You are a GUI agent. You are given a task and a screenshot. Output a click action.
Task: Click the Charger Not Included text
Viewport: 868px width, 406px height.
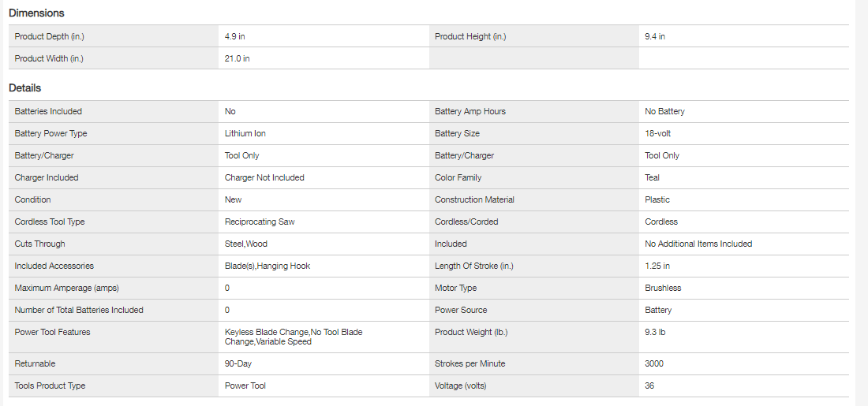pyautogui.click(x=264, y=177)
